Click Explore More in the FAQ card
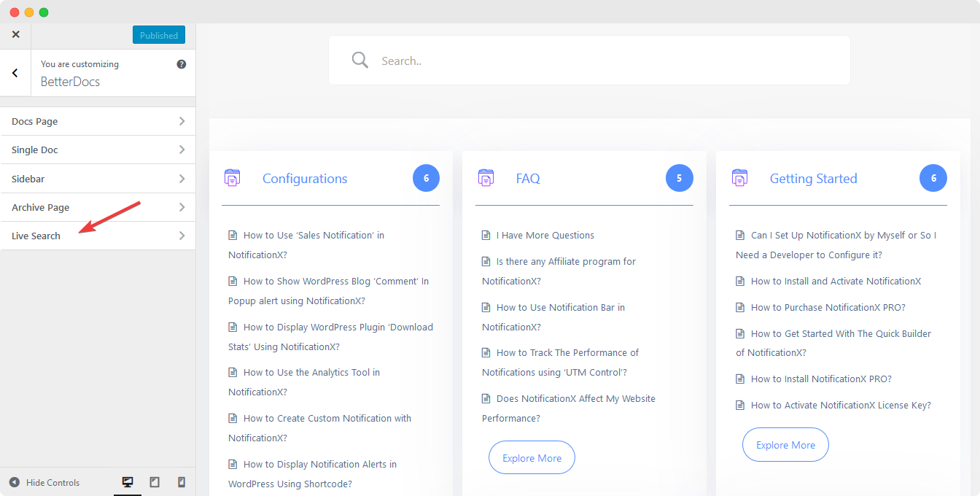Viewport: 980px width, 496px height. pyautogui.click(x=532, y=457)
